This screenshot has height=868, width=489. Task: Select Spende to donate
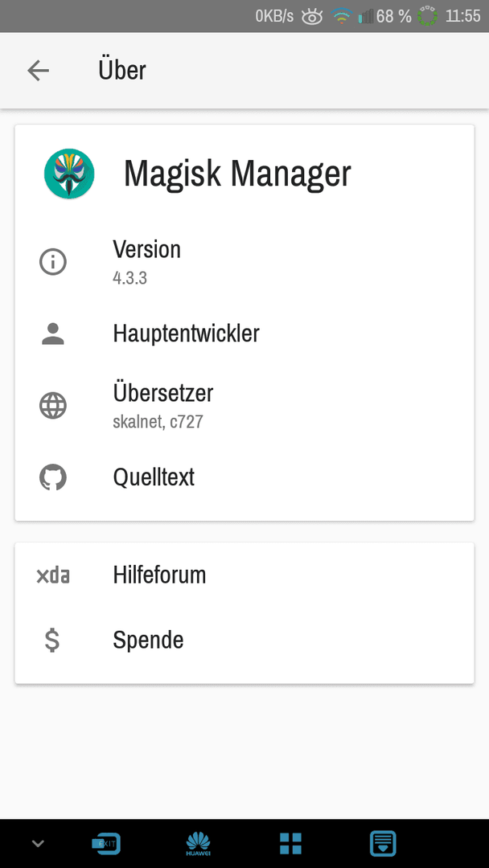(244, 640)
